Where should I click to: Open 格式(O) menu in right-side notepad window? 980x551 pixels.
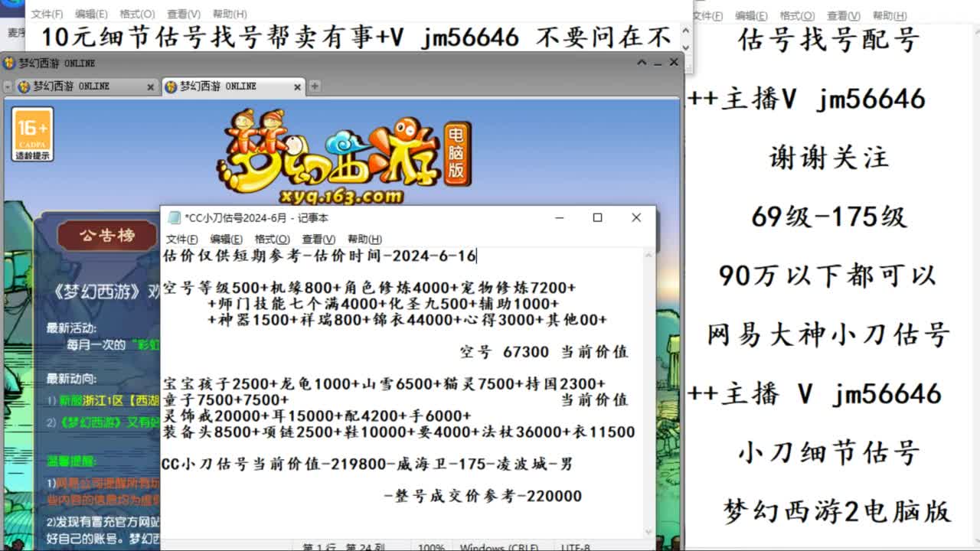point(797,15)
